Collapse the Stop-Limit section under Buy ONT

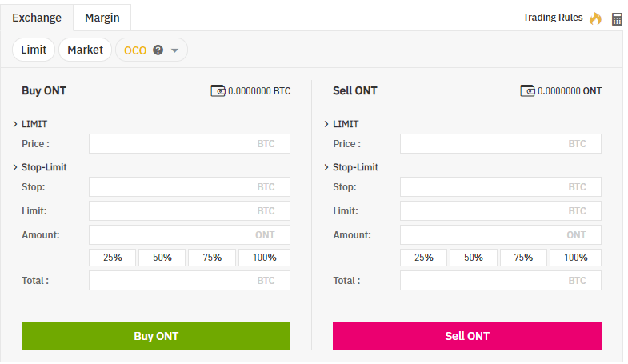tap(16, 167)
